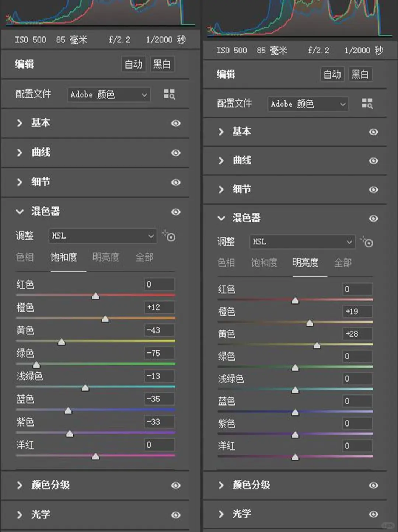This screenshot has height=532, width=398.
Task: Toggle visibility of left 混色器 panel
Action: pos(176,212)
